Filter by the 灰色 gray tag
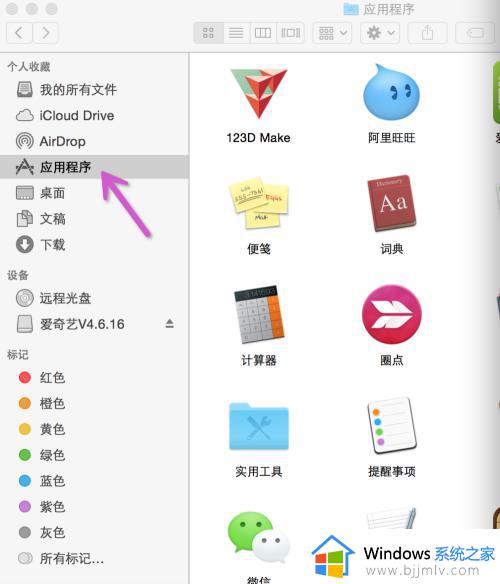The width and height of the screenshot is (500, 584). point(94,532)
